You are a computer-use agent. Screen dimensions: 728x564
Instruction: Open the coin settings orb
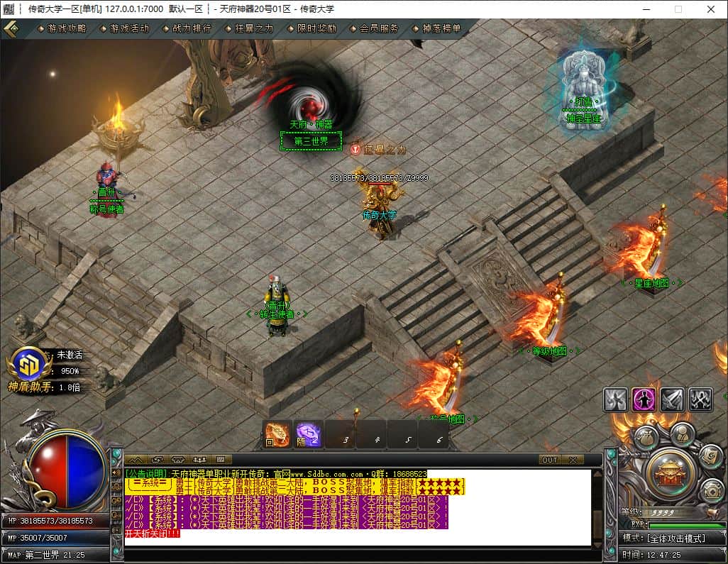tap(711, 490)
